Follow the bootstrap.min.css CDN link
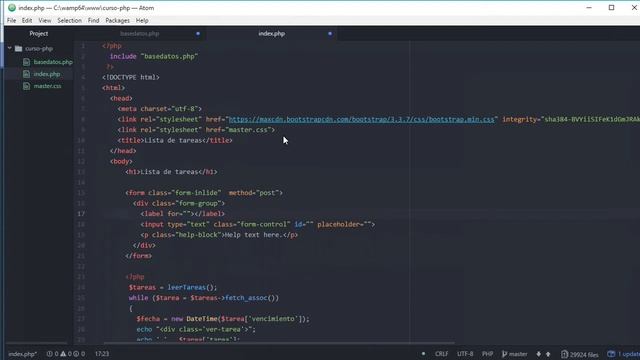The image size is (640, 360). [x=362, y=119]
